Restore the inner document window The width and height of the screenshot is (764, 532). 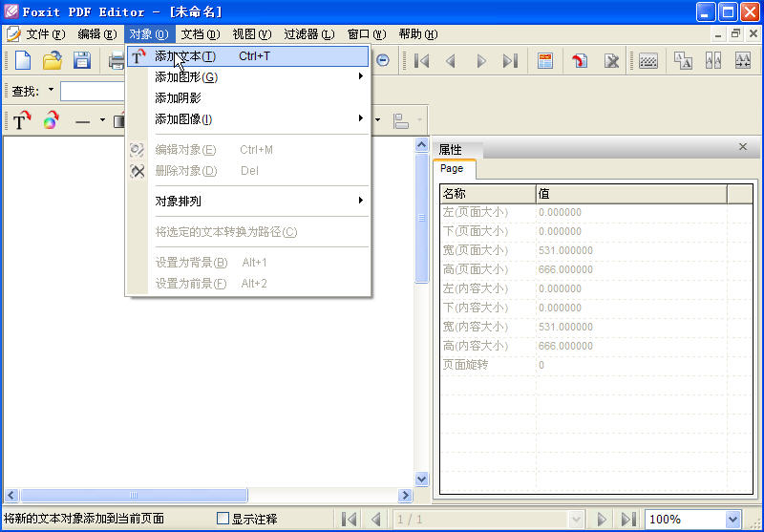735,33
